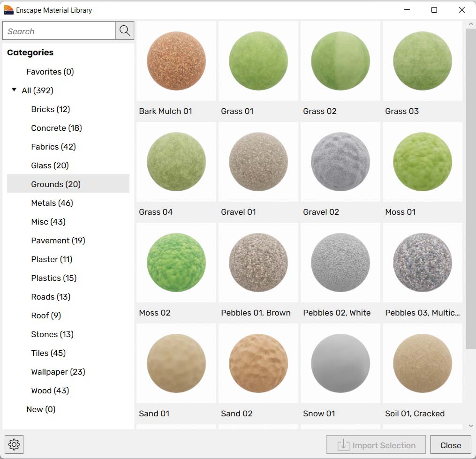The image size is (476, 459).
Task: Select Snow 01 material thumbnail
Action: 340,363
